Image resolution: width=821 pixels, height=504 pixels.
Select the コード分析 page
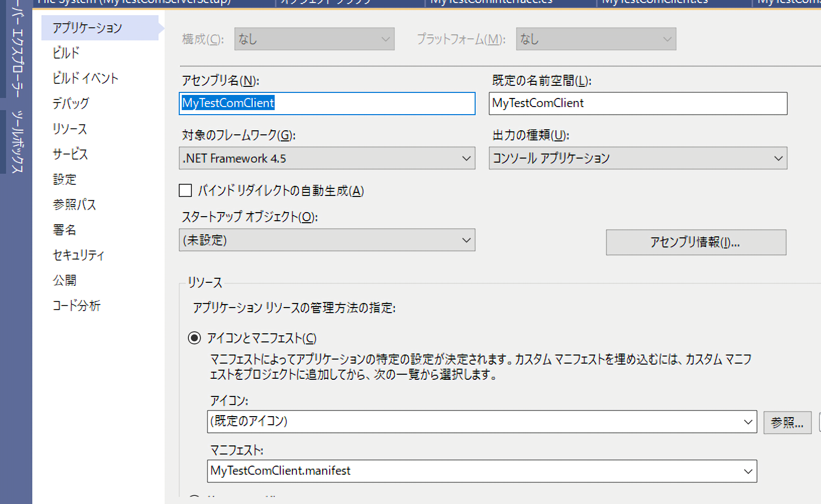point(77,306)
